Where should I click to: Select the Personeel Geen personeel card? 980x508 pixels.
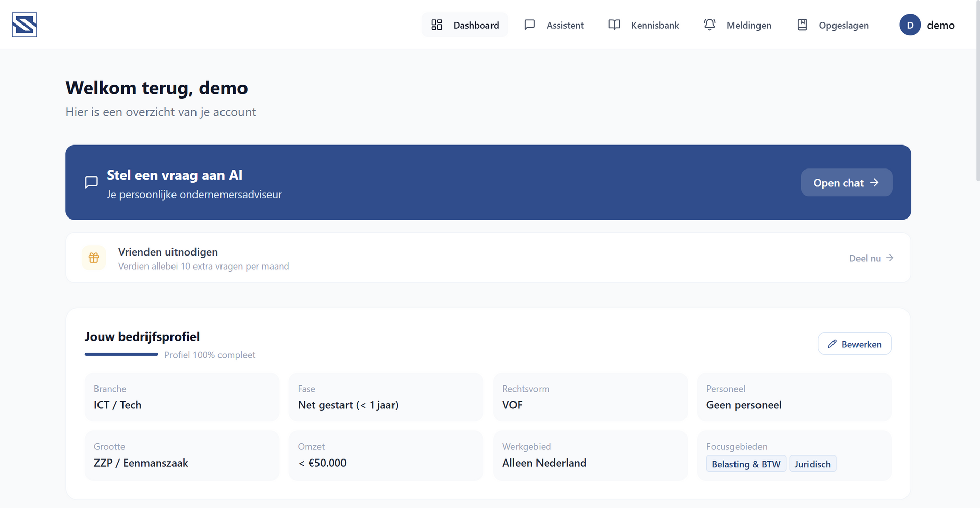[794, 397]
